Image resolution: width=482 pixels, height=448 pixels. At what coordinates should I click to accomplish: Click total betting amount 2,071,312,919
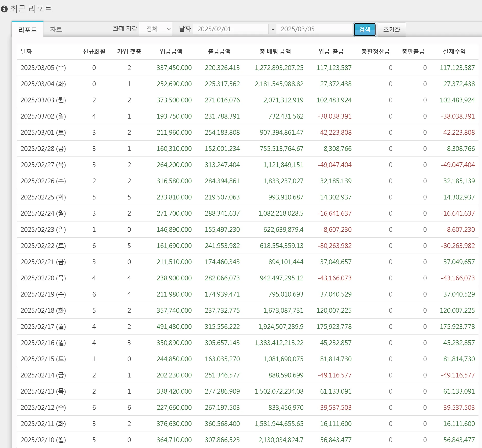[283, 100]
